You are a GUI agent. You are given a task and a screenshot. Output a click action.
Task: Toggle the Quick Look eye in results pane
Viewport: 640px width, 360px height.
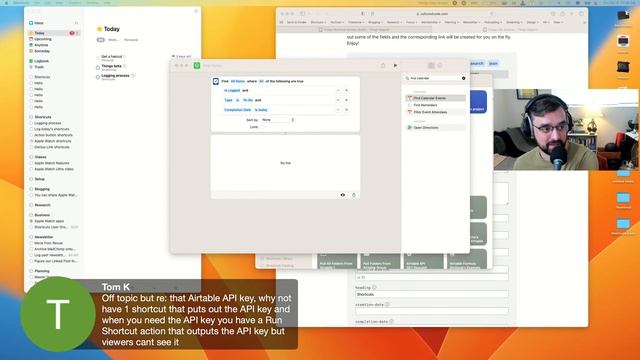(343, 195)
